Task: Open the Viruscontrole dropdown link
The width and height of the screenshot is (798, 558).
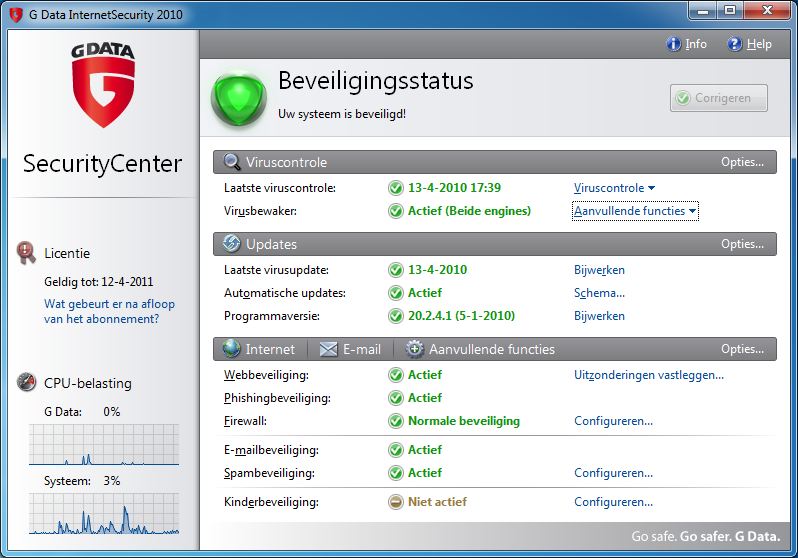Action: (614, 188)
